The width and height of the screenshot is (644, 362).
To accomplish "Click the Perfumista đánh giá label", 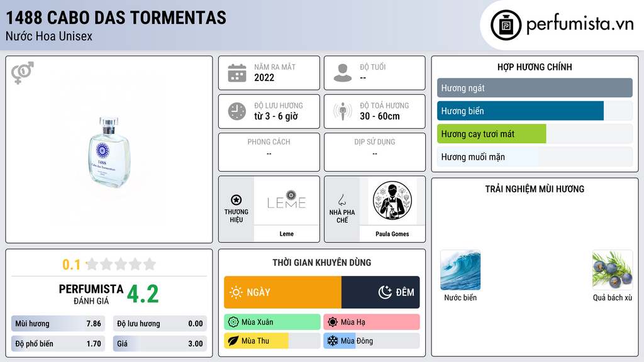I will [x=91, y=295].
